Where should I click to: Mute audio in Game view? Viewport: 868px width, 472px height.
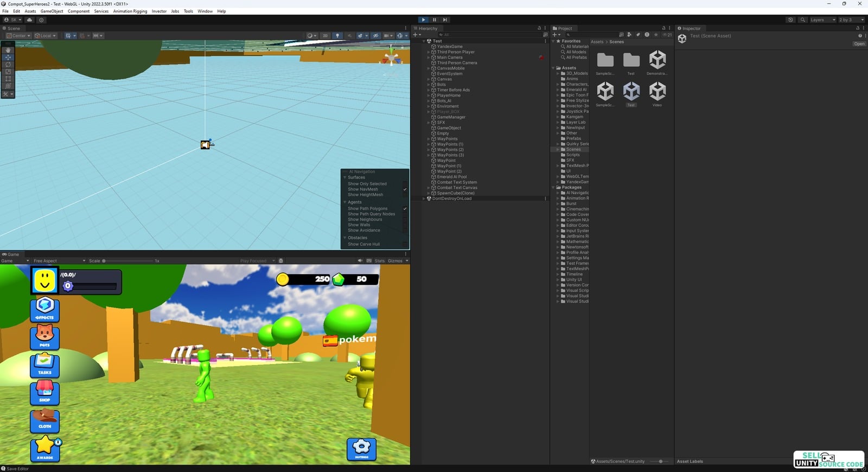(360, 261)
